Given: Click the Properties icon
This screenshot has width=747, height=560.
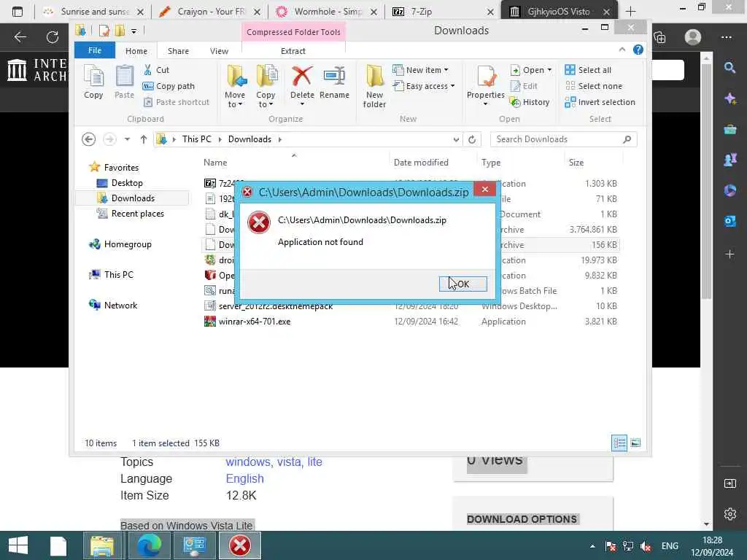Looking at the screenshot, I should coord(485,76).
